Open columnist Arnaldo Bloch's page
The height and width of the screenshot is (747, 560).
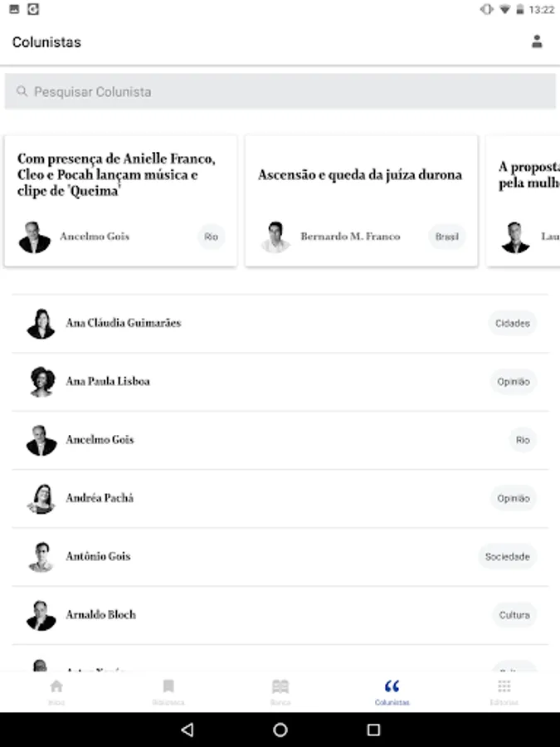(x=101, y=615)
